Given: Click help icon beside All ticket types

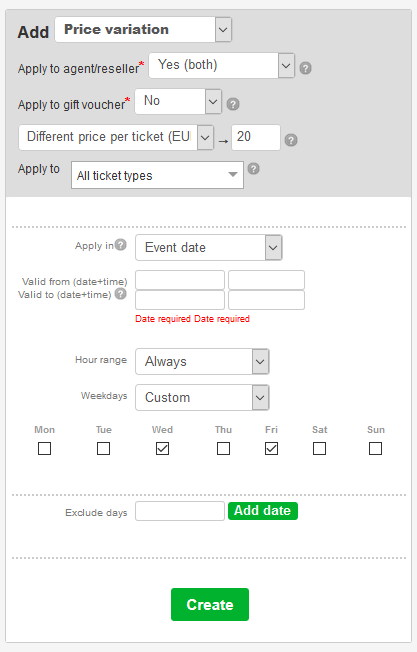Looking at the screenshot, I should click(x=254, y=168).
